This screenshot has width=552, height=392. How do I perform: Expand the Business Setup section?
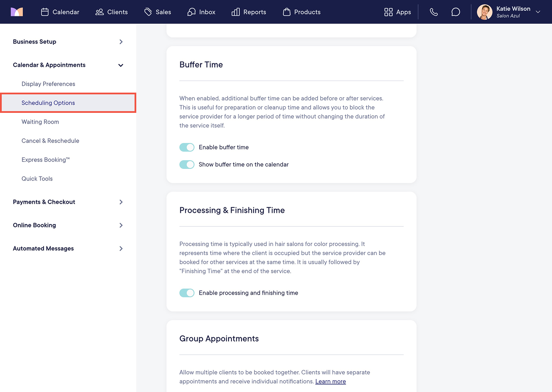pos(68,42)
